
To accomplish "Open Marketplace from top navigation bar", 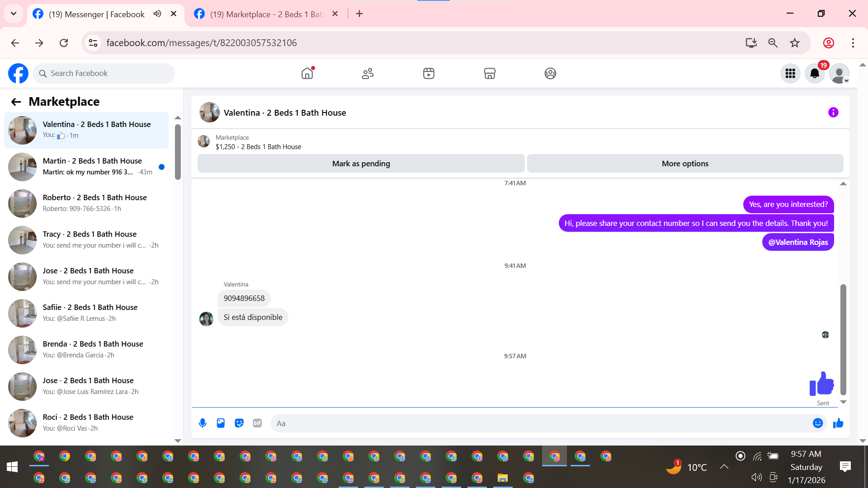I will [x=490, y=74].
